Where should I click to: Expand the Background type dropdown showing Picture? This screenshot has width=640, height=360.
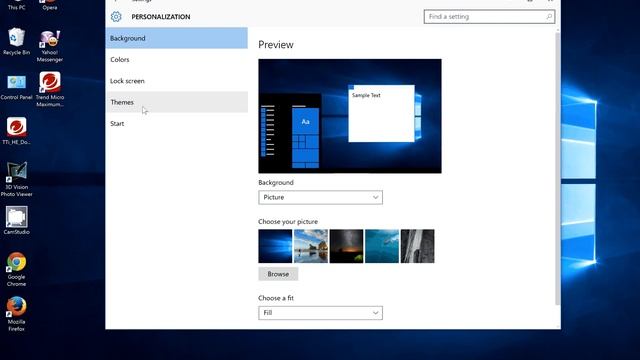pyautogui.click(x=320, y=198)
